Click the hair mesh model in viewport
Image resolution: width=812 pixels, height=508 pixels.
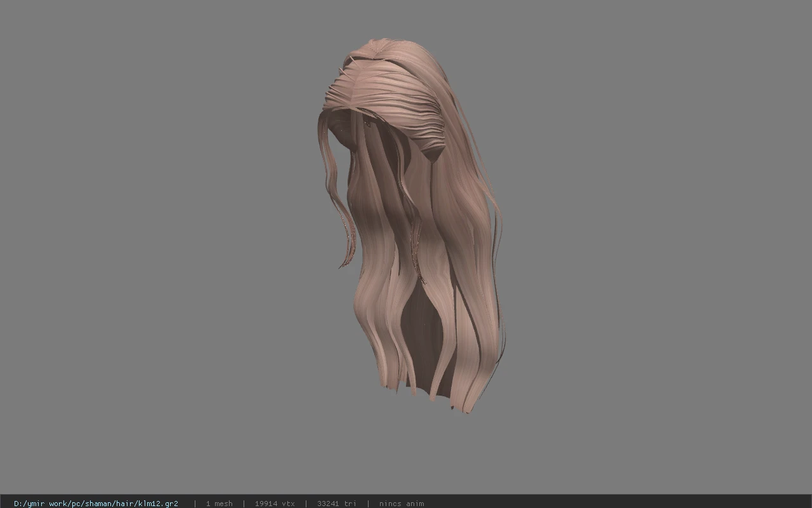tap(412, 225)
